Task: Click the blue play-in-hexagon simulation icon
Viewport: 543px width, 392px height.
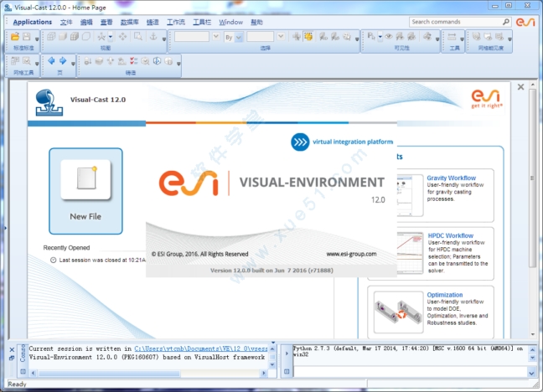Action: pyautogui.click(x=157, y=61)
